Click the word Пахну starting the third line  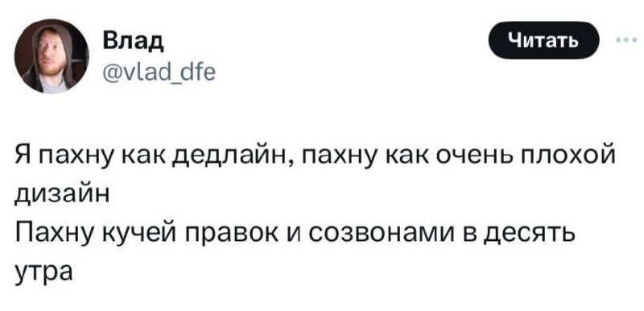(56, 235)
